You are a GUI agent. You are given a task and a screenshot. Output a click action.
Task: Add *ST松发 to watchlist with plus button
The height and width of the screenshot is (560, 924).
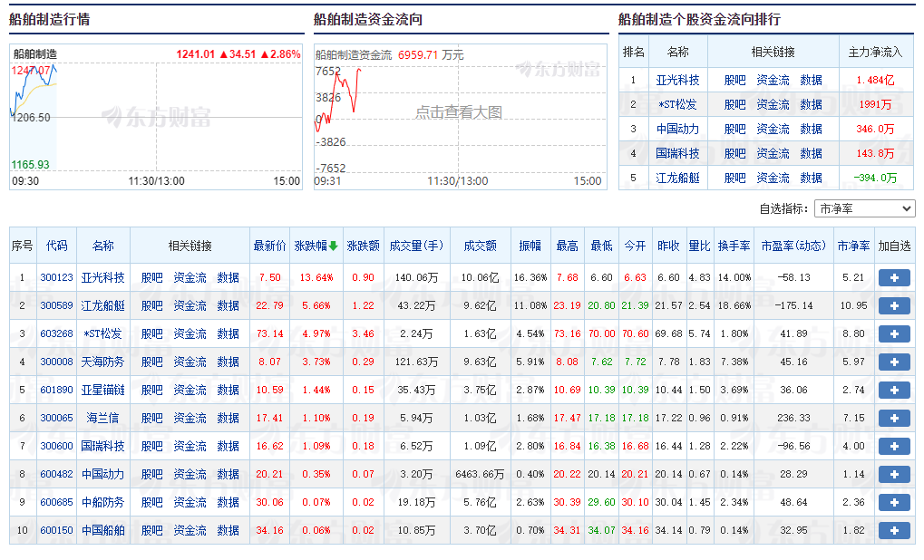click(894, 333)
